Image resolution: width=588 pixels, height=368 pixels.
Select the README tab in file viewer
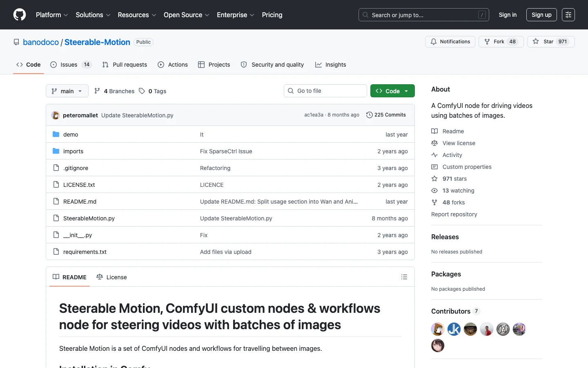point(69,277)
